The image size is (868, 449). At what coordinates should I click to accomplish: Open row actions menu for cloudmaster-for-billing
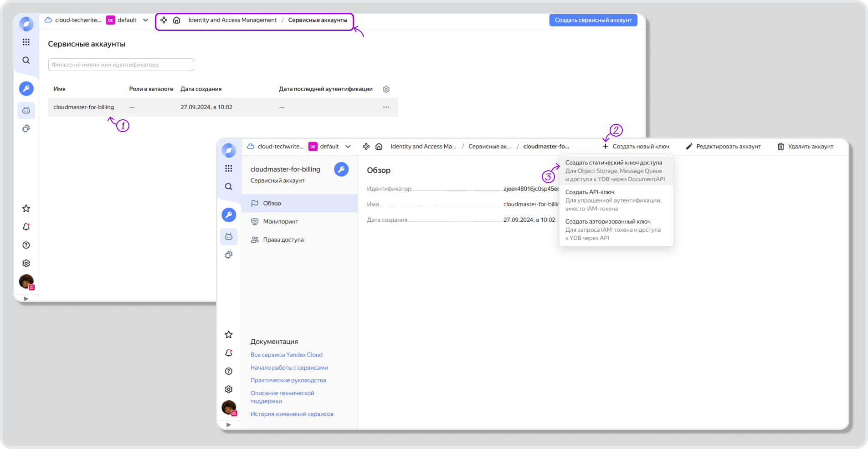(386, 107)
